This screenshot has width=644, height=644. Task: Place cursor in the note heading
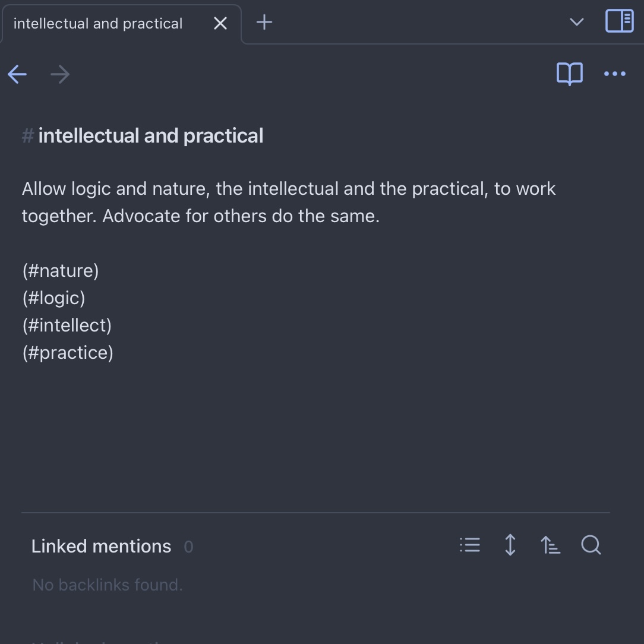pos(151,136)
